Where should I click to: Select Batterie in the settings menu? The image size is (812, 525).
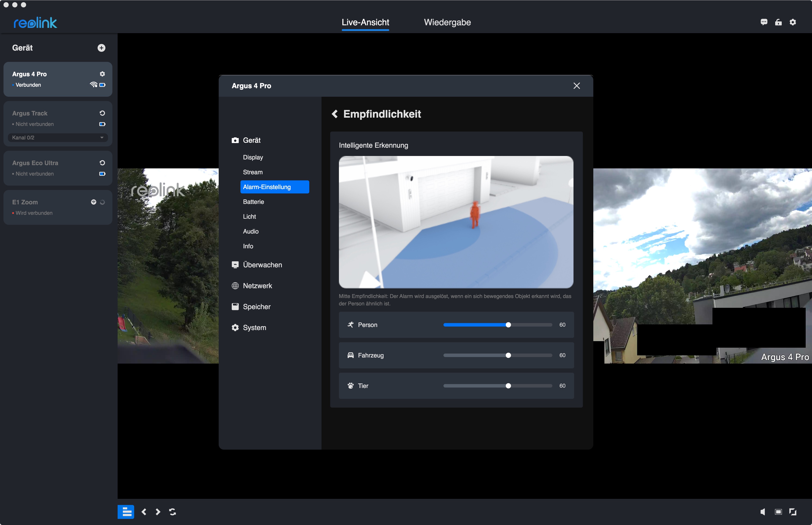pyautogui.click(x=253, y=202)
